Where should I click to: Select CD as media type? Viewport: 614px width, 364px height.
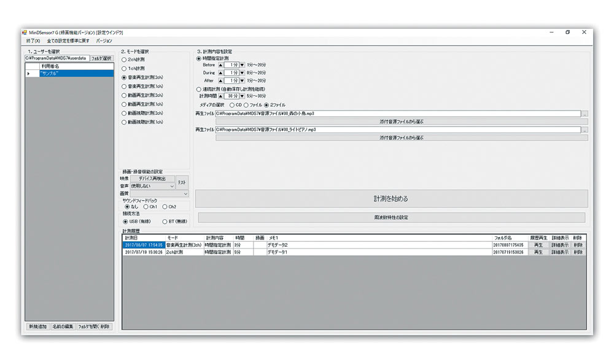pos(231,105)
